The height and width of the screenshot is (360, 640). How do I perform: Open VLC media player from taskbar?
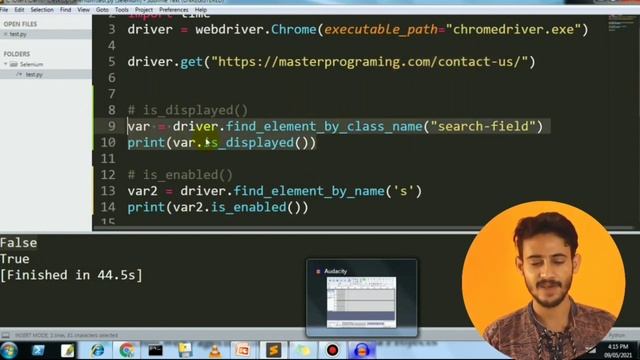pos(215,350)
